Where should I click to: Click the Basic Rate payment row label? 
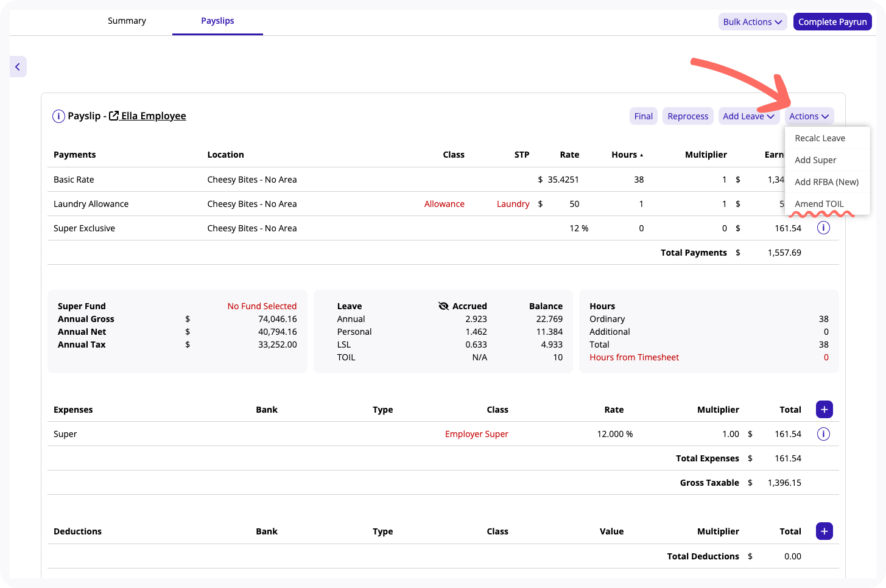[74, 180]
